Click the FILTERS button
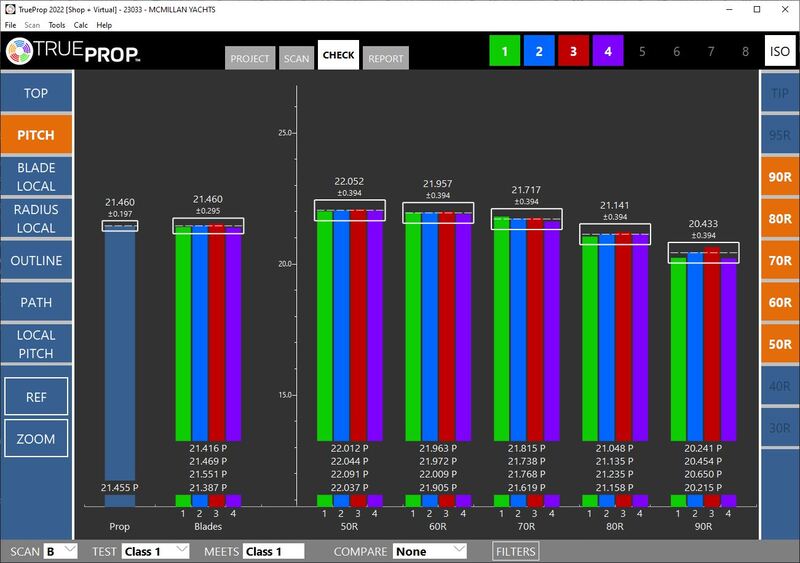The height and width of the screenshot is (563, 800). click(516, 551)
